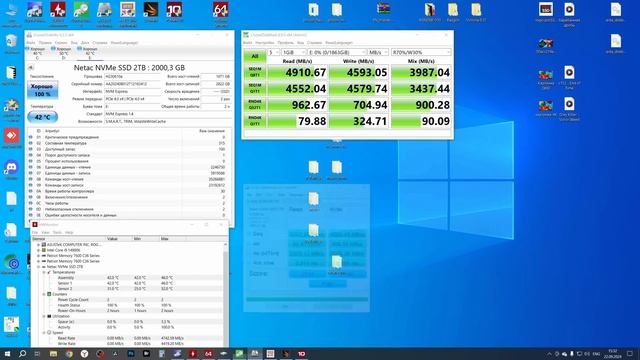Click Sensor column header in HWMonitor
This screenshot has height=360, width=640.
pos(68,239)
